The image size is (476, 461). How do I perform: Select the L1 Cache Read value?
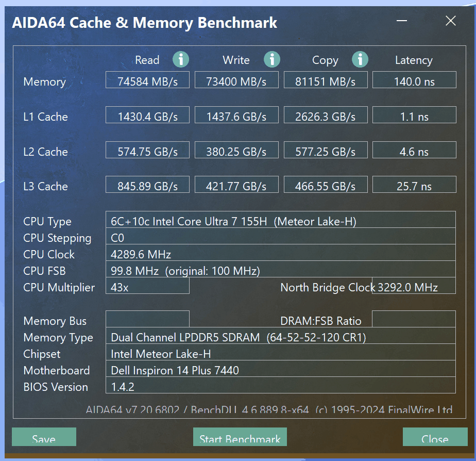click(147, 116)
